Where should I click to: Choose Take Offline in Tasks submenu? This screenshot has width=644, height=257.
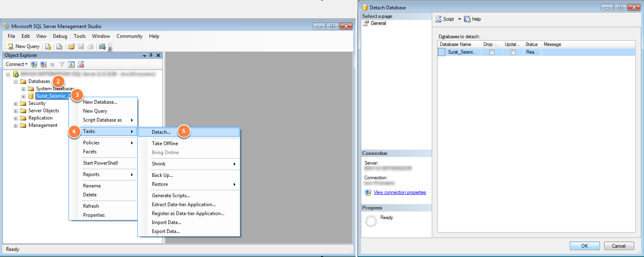(x=189, y=144)
